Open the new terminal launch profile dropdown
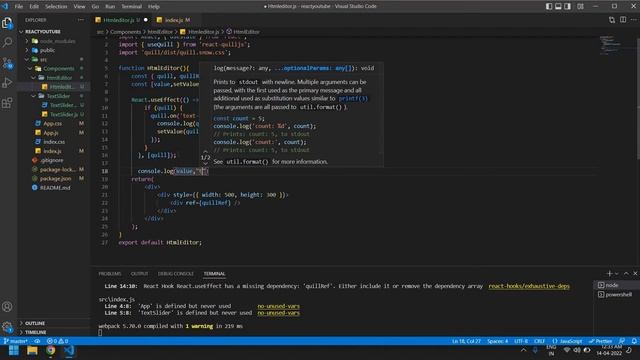This screenshot has width=640, height=360. 616,273
